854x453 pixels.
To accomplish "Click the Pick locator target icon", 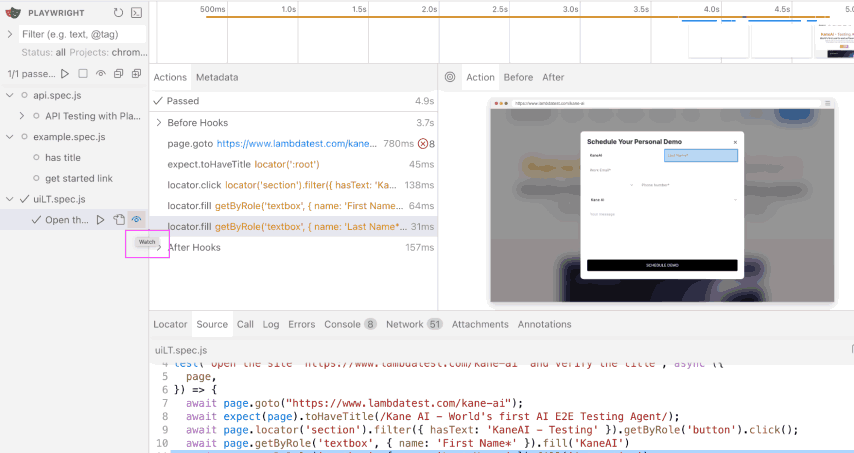I will [x=450, y=77].
